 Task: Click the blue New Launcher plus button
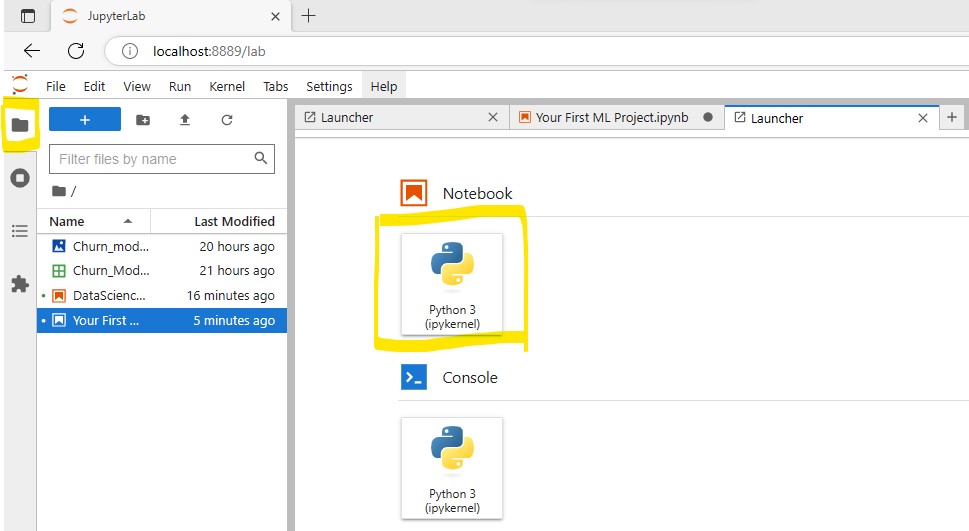coord(85,119)
